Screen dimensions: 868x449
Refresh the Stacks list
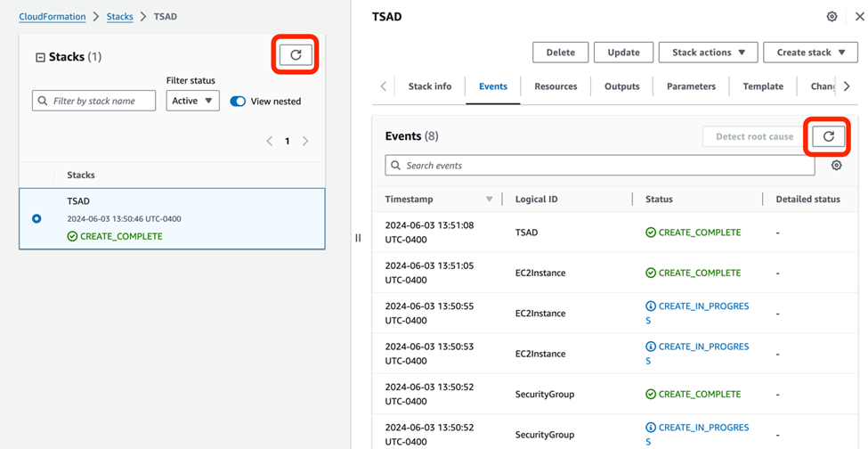click(x=296, y=55)
